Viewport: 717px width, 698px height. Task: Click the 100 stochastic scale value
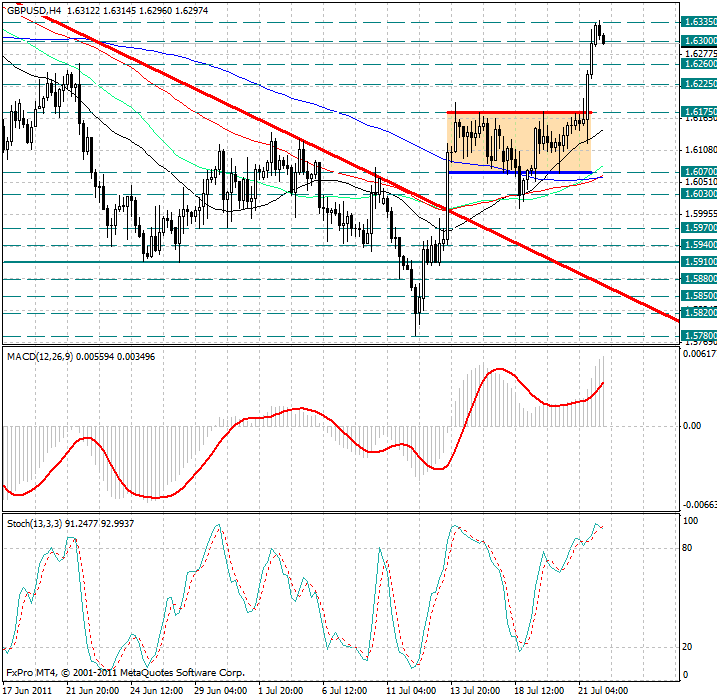point(690,521)
